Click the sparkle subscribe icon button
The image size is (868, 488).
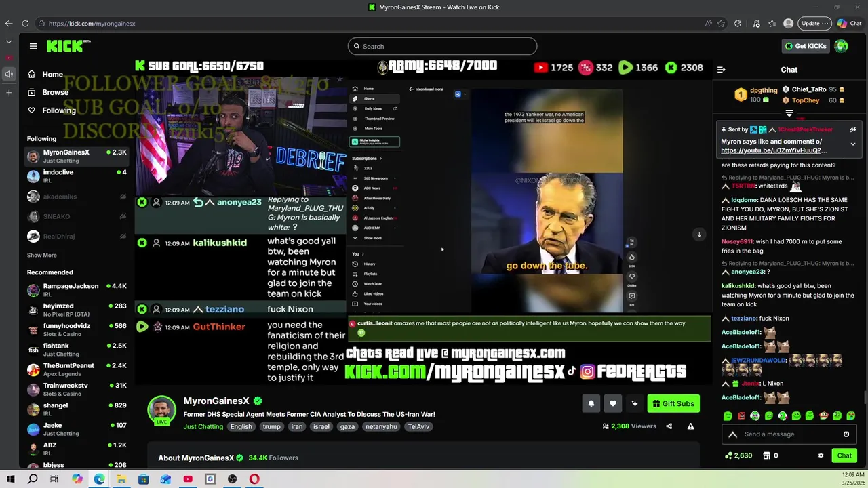point(635,403)
